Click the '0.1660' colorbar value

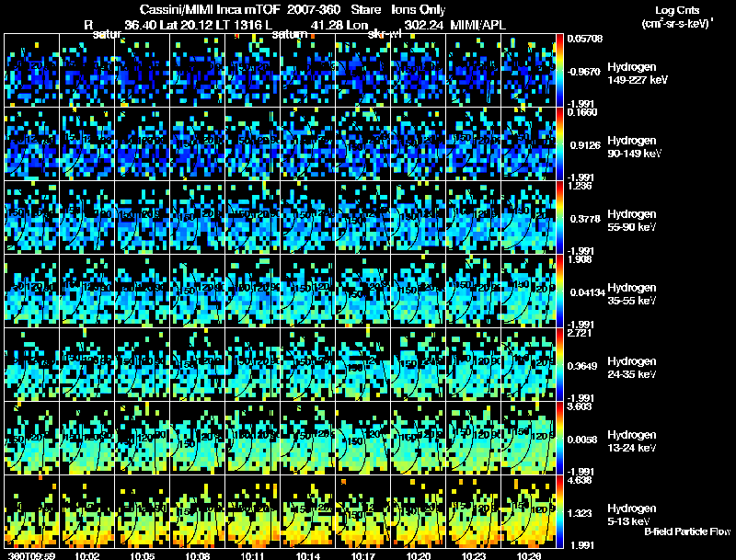pyautogui.click(x=582, y=112)
